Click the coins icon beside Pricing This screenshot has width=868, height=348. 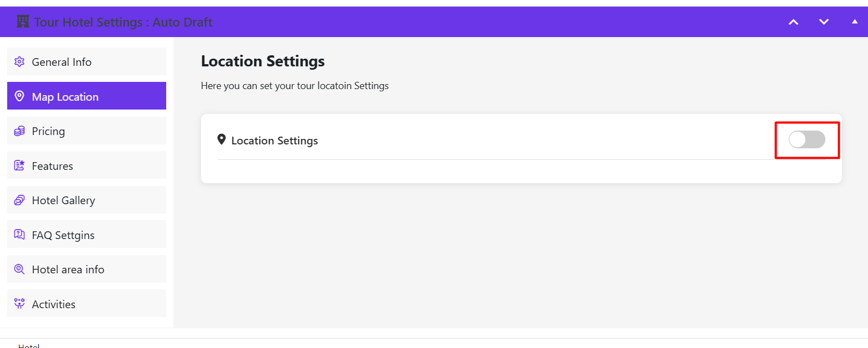[x=19, y=131]
